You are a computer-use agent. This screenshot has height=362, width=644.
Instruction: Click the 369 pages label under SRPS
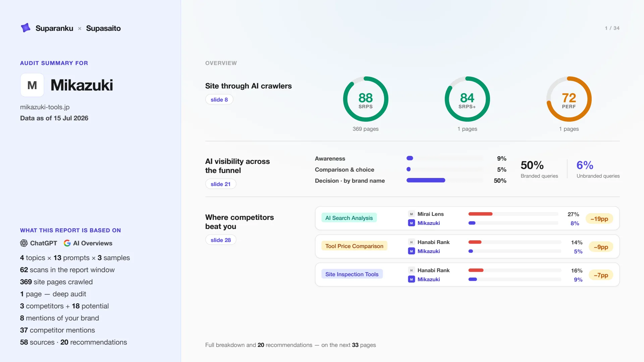[x=366, y=129]
